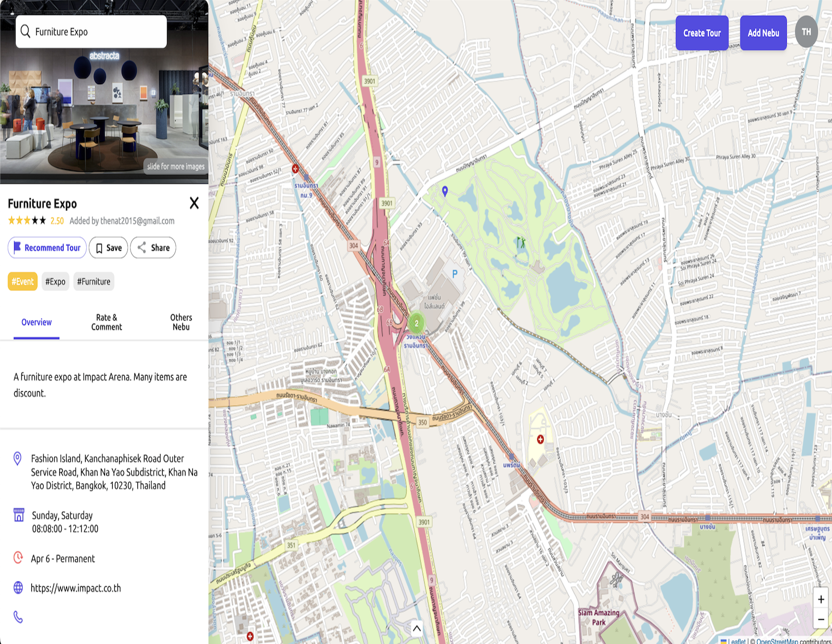Image resolution: width=832 pixels, height=644 pixels.
Task: Click the search magnifier icon
Action: 25,32
